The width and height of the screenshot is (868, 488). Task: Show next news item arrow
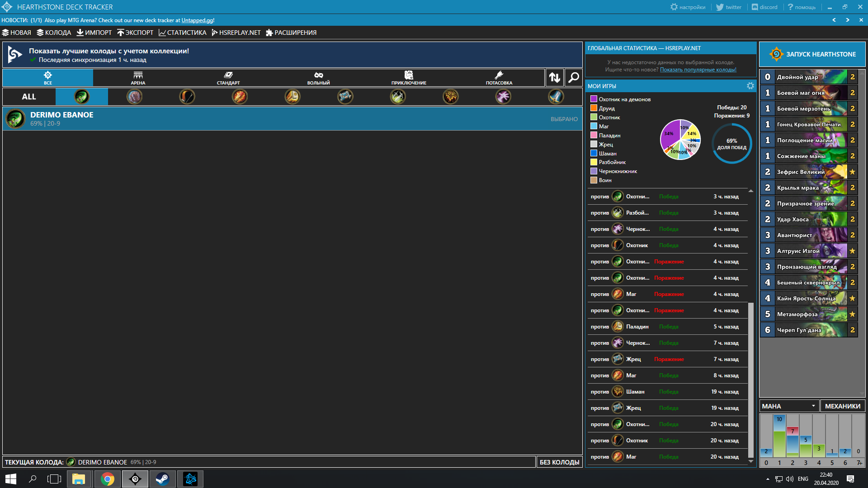848,20
